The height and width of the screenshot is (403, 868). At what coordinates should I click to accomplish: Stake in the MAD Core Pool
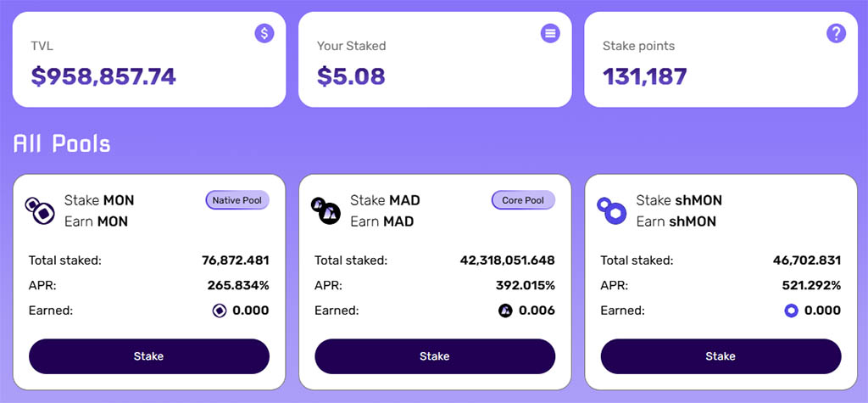435,356
